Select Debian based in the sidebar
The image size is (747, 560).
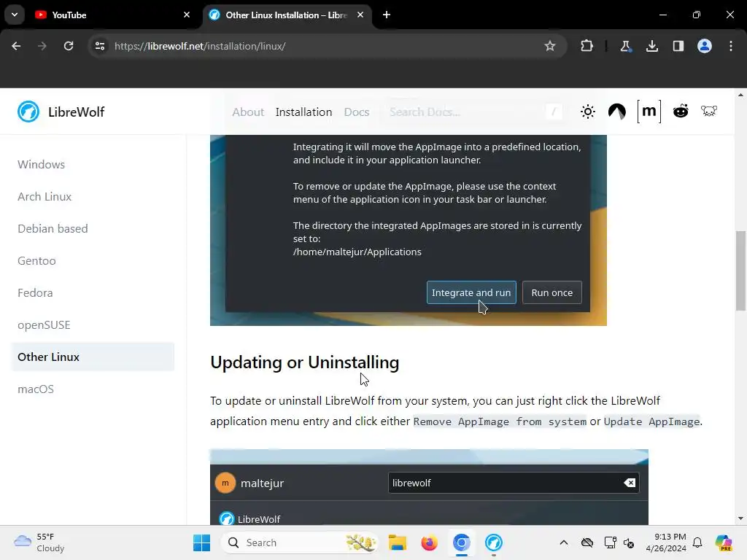[x=53, y=228]
